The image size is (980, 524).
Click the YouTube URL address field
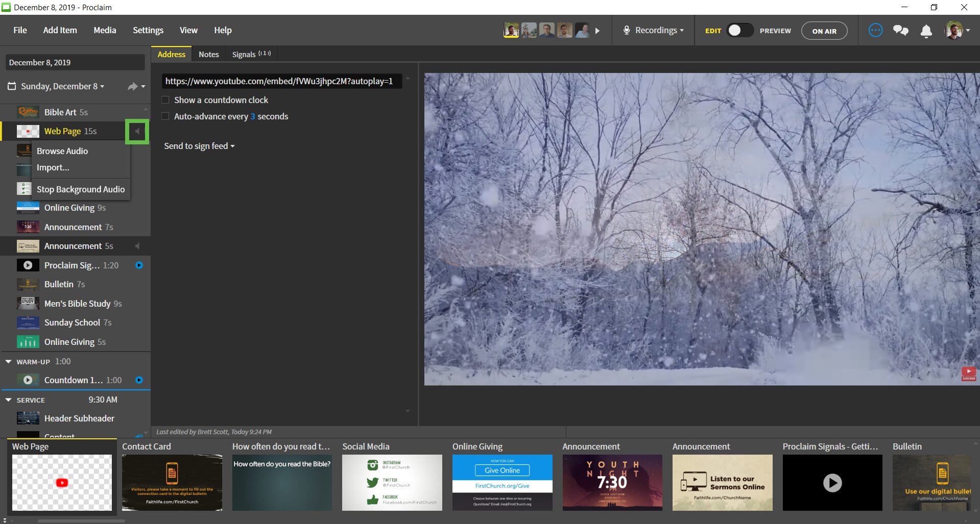click(282, 81)
